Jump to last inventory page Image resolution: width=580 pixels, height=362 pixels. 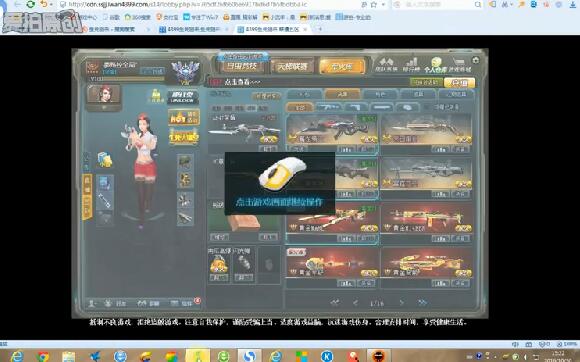point(422,303)
